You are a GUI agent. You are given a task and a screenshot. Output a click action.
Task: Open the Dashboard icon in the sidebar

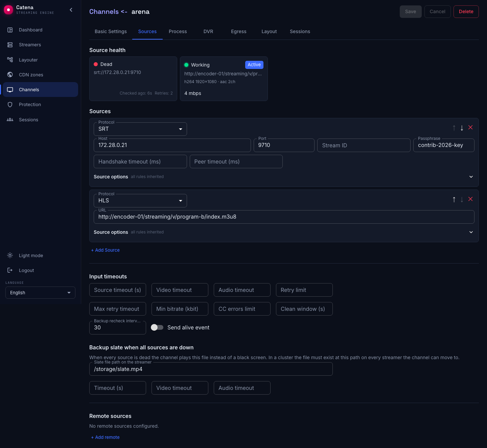tap(10, 30)
